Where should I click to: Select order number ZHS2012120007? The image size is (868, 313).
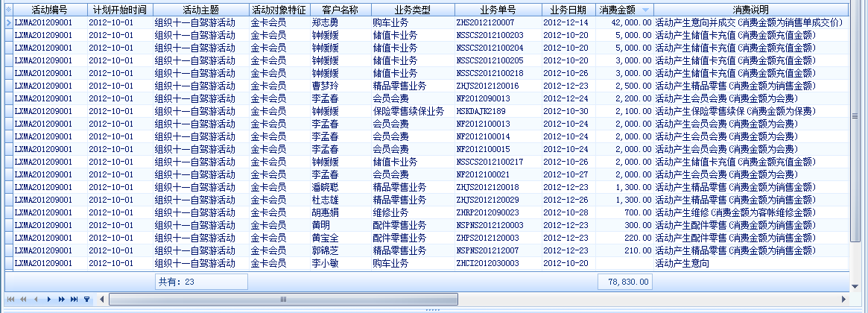[x=498, y=22]
